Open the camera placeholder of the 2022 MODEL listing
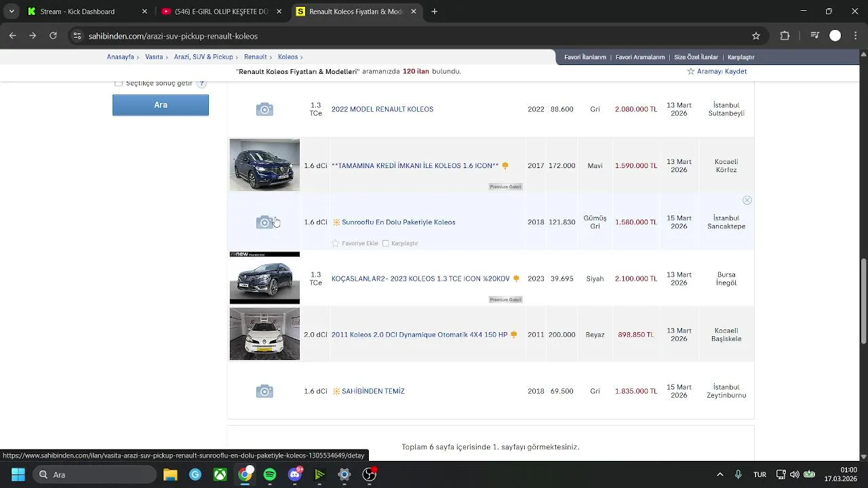The height and width of the screenshot is (488, 868). 264,109
